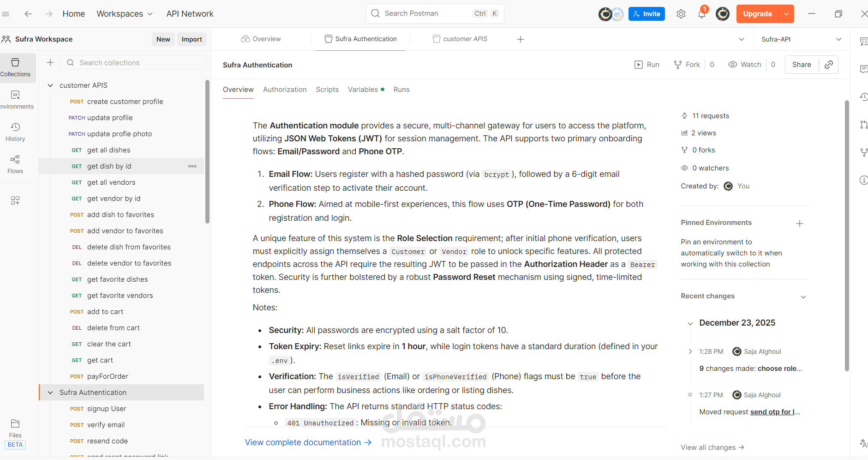Image resolution: width=868 pixels, height=460 pixels.
Task: Open the forks icon in right sidebar
Action: (864, 152)
